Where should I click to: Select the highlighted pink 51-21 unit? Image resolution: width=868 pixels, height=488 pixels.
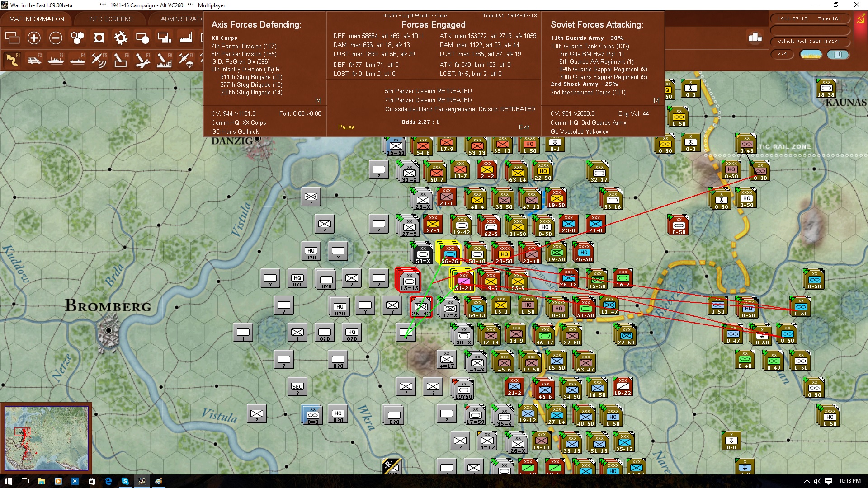463,282
